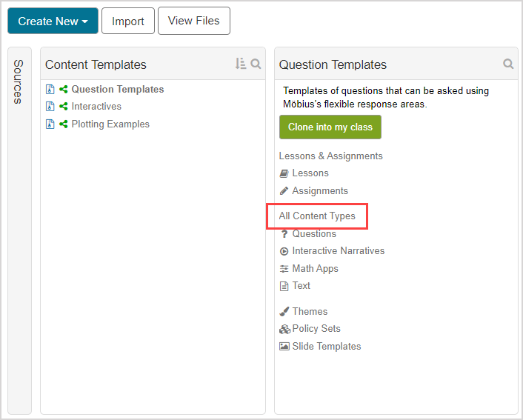Click the pencil icon beside Assignments

coord(284,191)
